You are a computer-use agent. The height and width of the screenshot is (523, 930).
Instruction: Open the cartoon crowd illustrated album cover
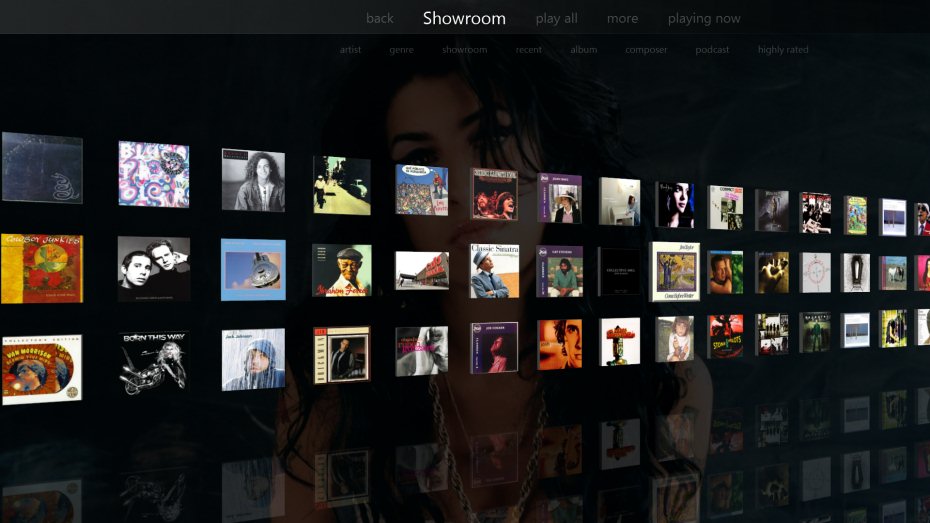422,190
